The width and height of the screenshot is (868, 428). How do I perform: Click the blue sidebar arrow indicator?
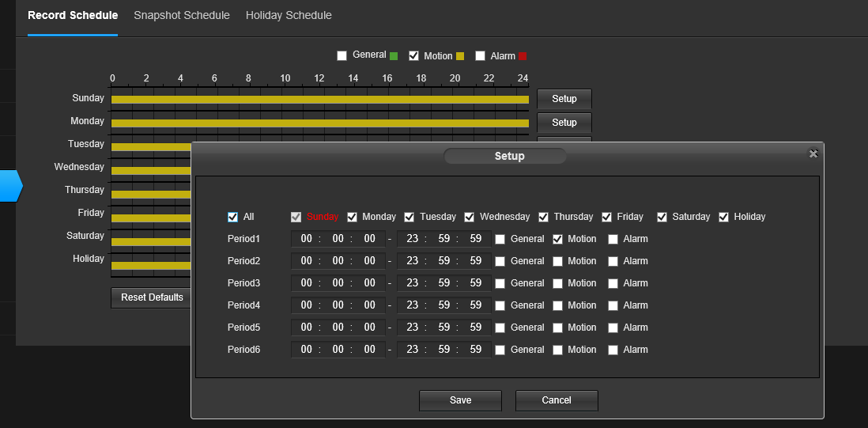coord(11,185)
